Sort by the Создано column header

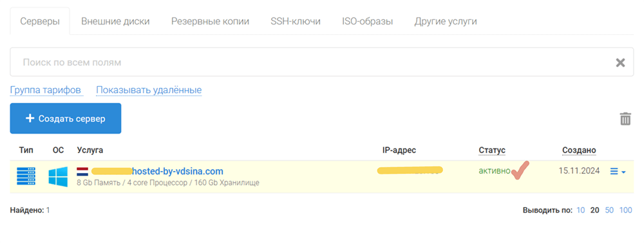[x=579, y=150]
